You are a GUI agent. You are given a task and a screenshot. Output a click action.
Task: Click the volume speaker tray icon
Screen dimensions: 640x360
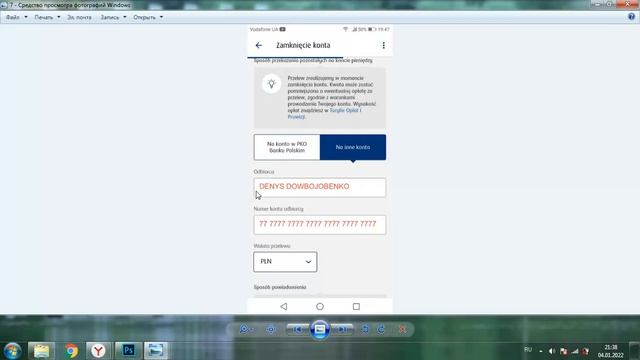552,351
